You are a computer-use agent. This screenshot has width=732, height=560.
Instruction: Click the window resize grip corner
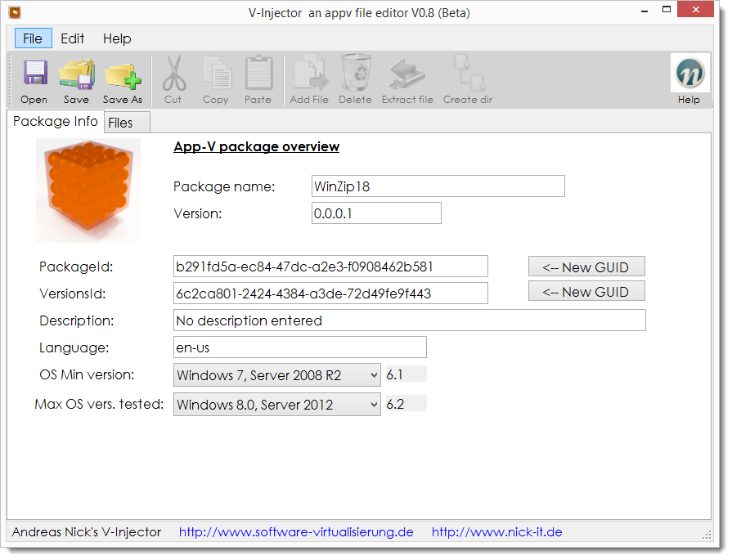click(x=707, y=535)
